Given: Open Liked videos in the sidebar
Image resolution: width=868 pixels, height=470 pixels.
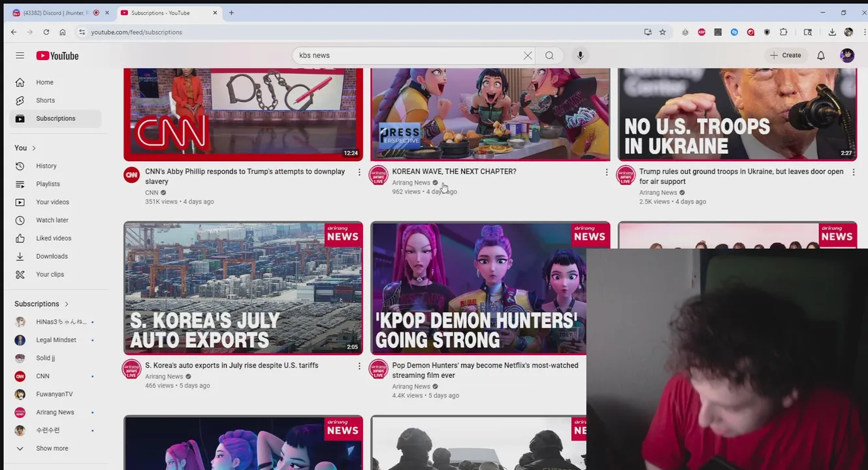Looking at the screenshot, I should tap(56, 238).
